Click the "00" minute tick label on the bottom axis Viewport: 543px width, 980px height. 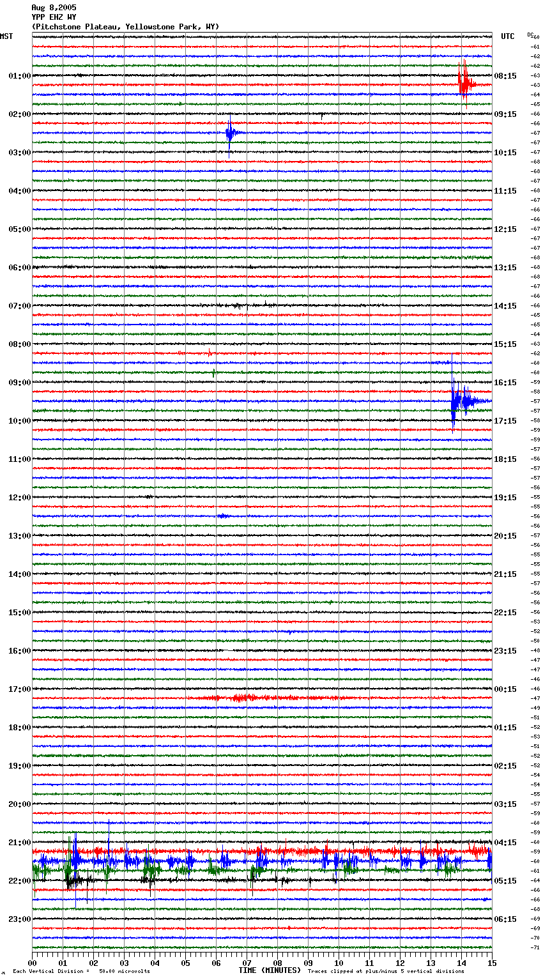tap(33, 963)
